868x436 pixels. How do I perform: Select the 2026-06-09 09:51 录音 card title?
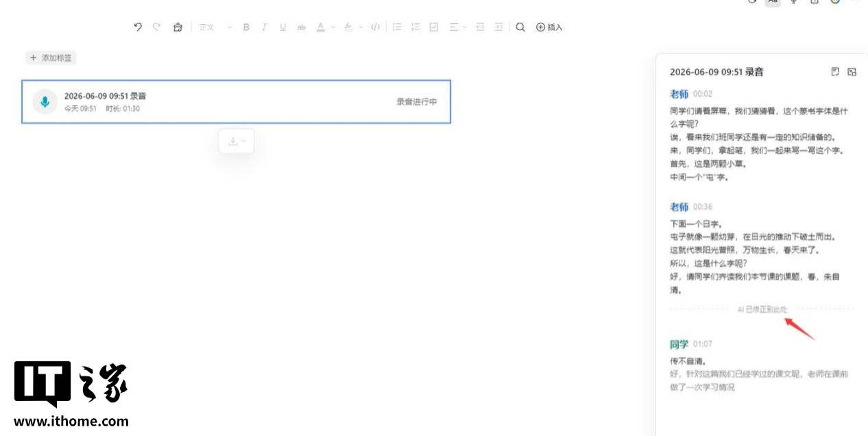[105, 96]
